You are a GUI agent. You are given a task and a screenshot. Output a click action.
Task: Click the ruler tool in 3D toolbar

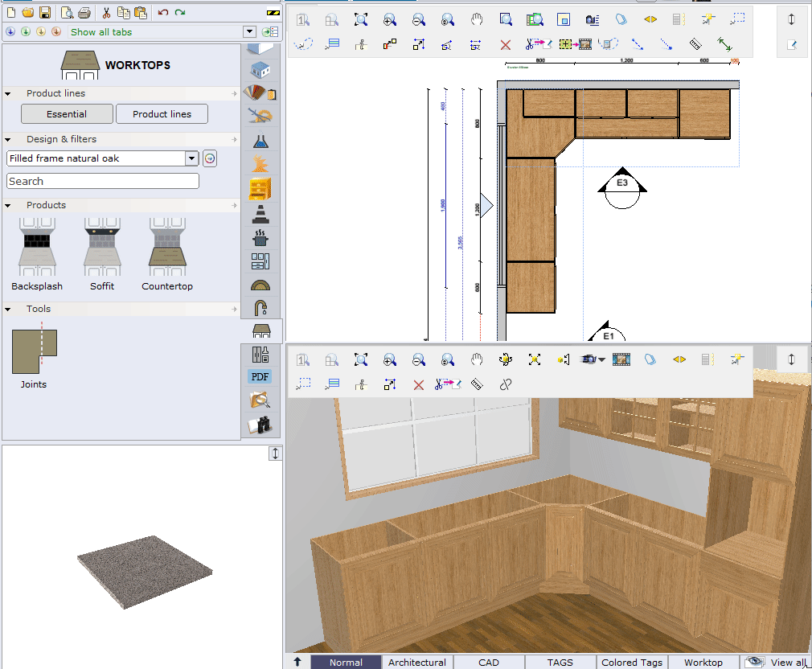(x=477, y=384)
